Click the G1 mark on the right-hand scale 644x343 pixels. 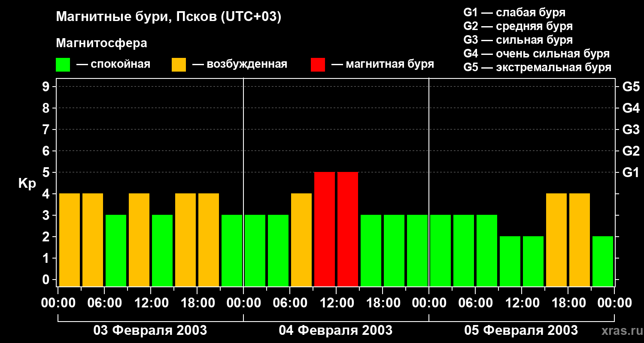pyautogui.click(x=631, y=172)
